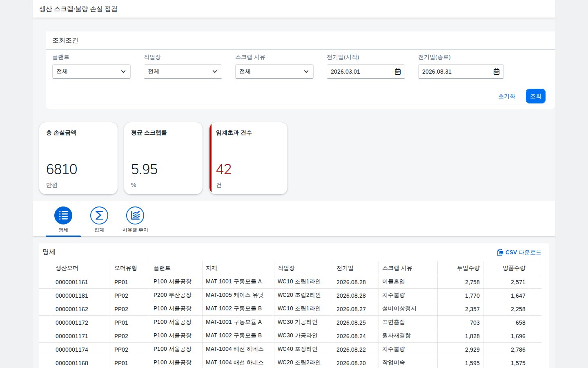Screen dimensions: 588x368
Task: Sort by 작업장 column header in table
Action: (x=304, y=268)
